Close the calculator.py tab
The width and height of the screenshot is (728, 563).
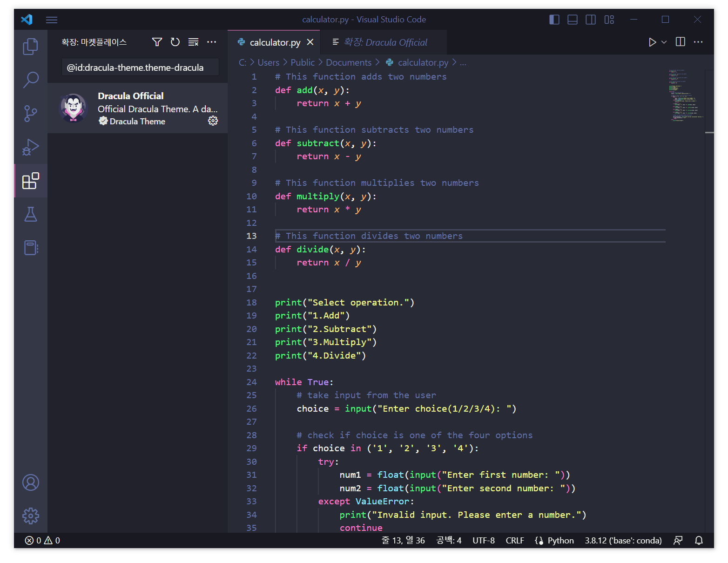(x=310, y=42)
